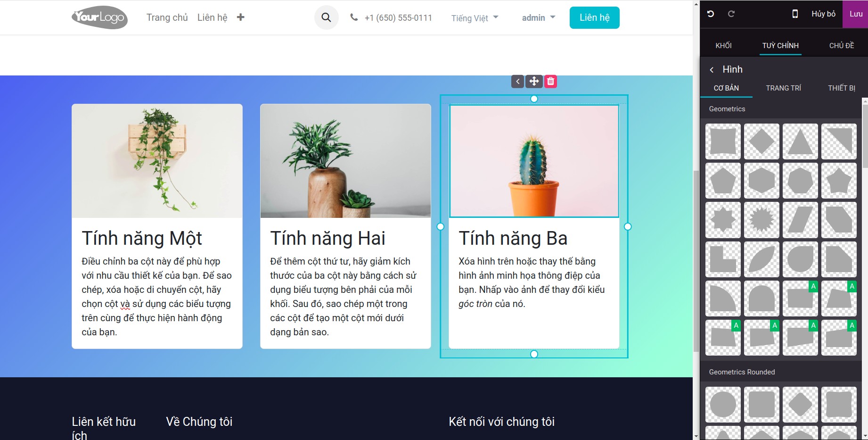
Task: Click the YourLogo site logo
Action: tap(99, 17)
